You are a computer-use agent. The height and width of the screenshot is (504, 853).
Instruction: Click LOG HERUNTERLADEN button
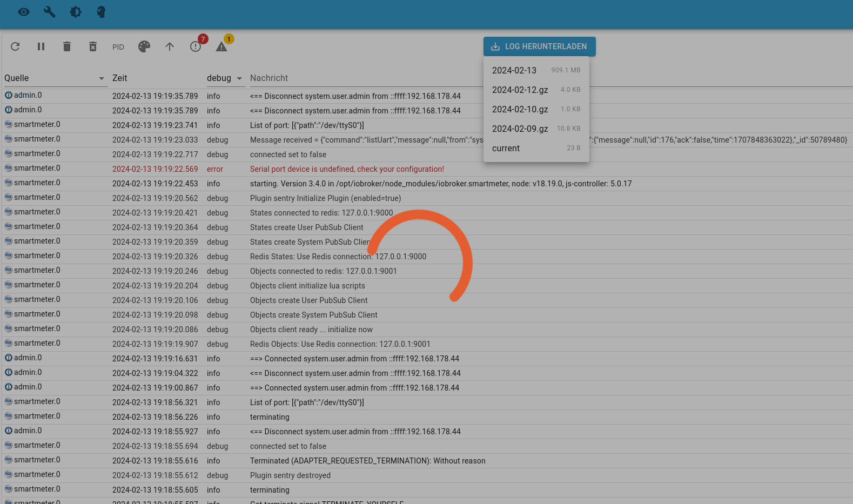point(540,46)
